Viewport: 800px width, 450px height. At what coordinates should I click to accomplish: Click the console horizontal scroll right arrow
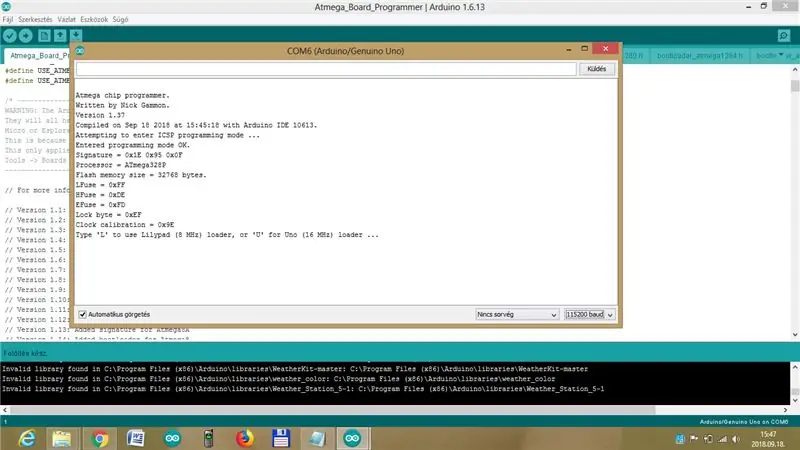tap(785, 410)
